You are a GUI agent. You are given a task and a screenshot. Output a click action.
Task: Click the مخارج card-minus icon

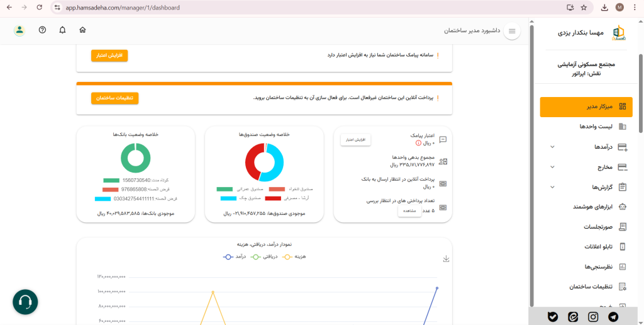(x=623, y=167)
